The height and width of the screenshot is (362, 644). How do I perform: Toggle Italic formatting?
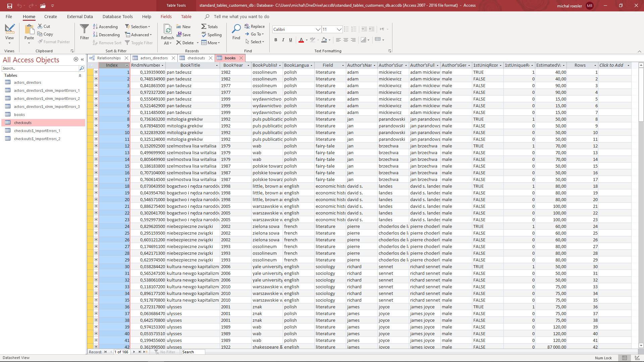click(283, 40)
